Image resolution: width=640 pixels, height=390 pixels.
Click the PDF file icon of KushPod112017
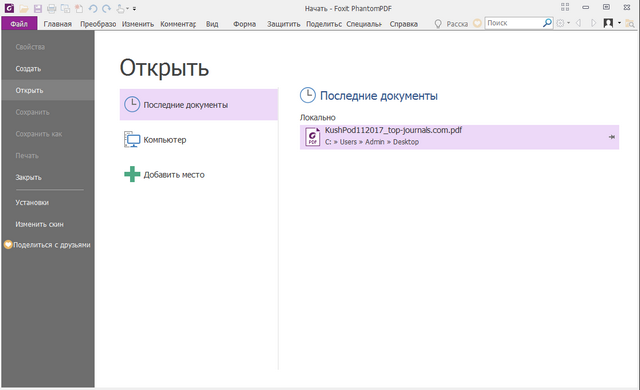[313, 137]
